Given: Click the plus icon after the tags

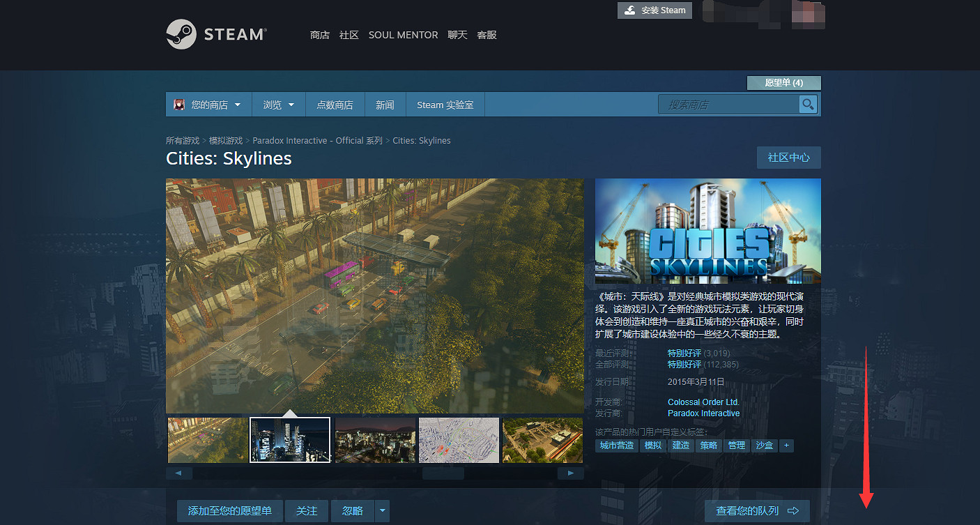Looking at the screenshot, I should pos(786,446).
